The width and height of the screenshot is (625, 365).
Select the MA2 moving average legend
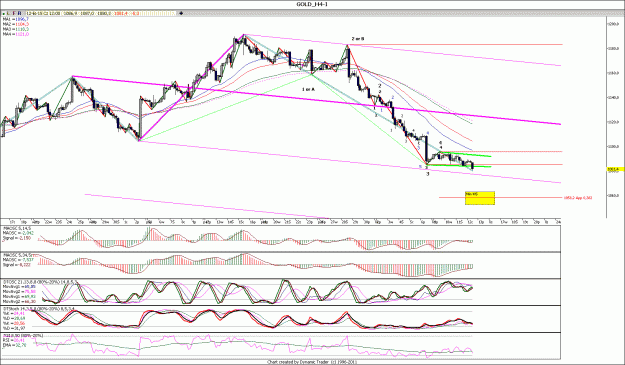tap(16, 24)
